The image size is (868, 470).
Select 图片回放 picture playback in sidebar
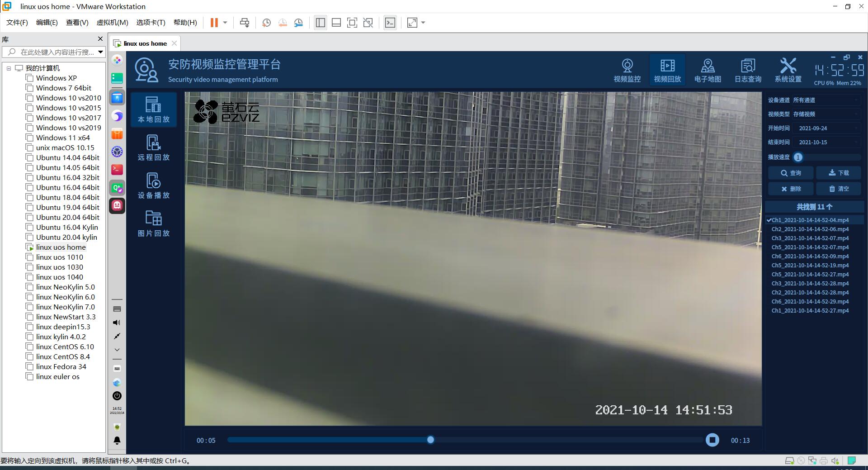(x=154, y=223)
